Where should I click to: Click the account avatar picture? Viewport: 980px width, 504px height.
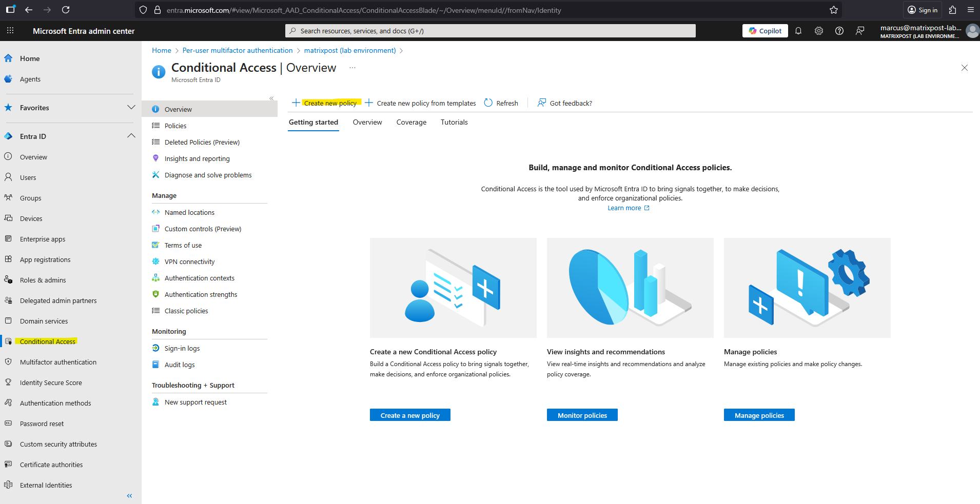coord(972,31)
